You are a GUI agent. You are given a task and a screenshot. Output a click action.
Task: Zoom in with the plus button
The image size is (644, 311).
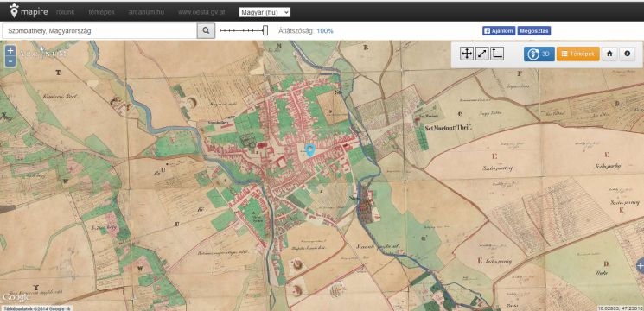[10, 51]
